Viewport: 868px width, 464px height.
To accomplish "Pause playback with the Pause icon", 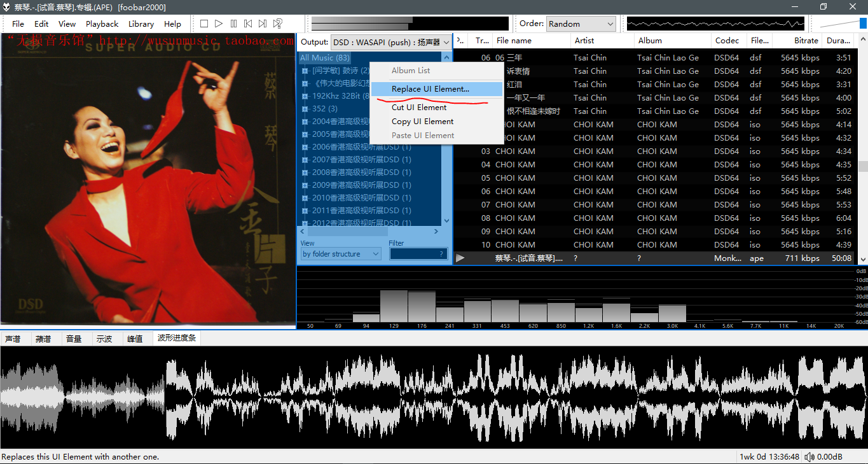I will [233, 24].
